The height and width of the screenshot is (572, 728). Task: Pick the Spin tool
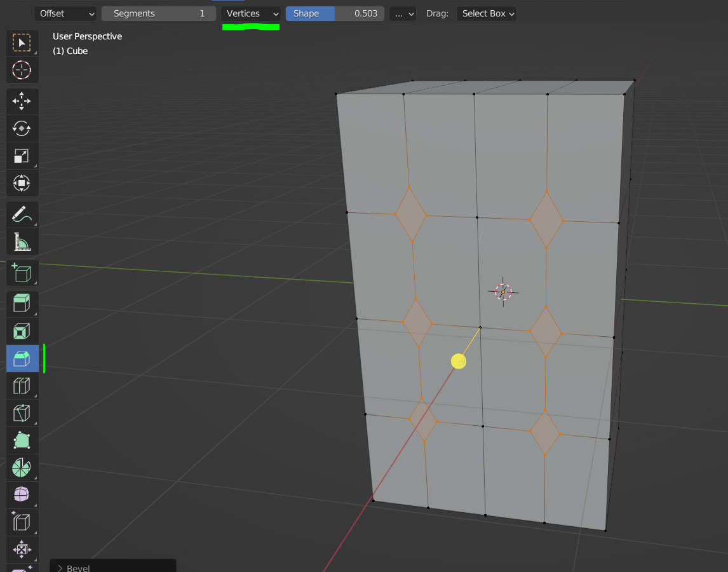click(x=22, y=468)
